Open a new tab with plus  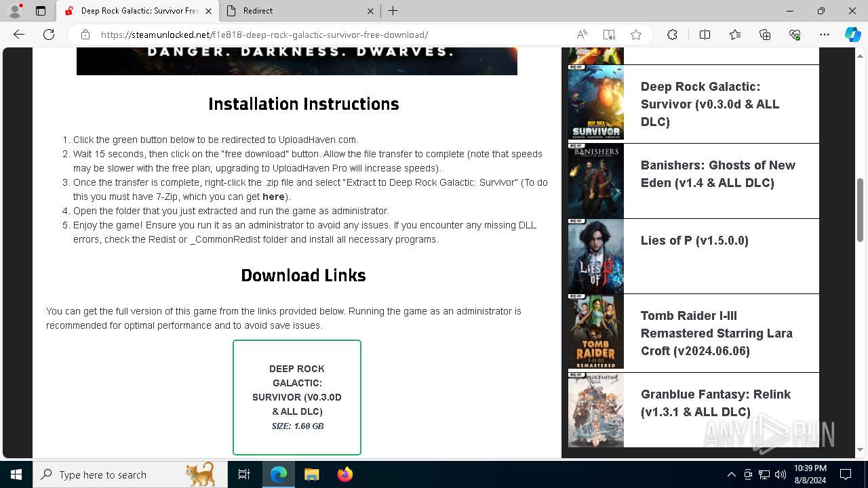pos(393,11)
